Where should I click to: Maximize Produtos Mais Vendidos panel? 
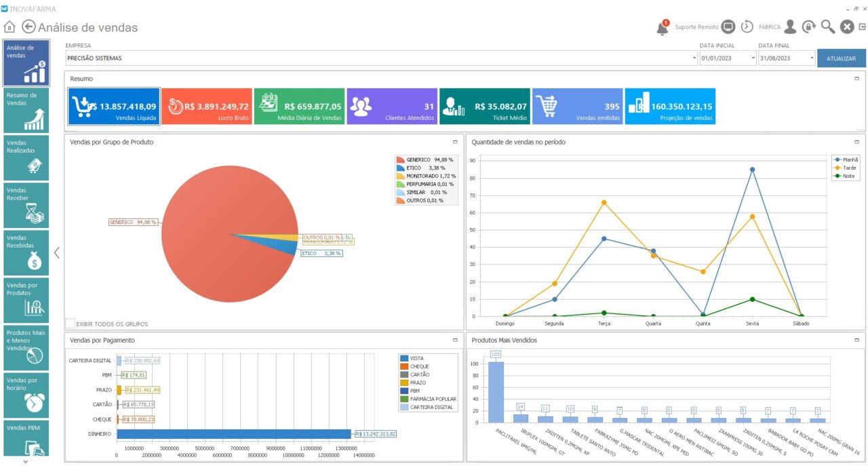pos(857,339)
